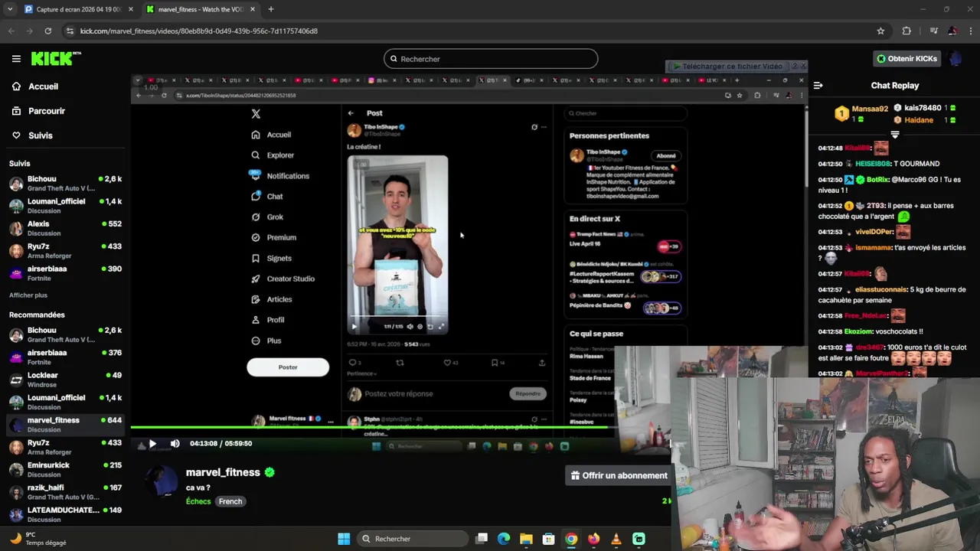The width and height of the screenshot is (980, 551).
Task: Focus the Kick Rechercher search field
Action: coord(491,59)
